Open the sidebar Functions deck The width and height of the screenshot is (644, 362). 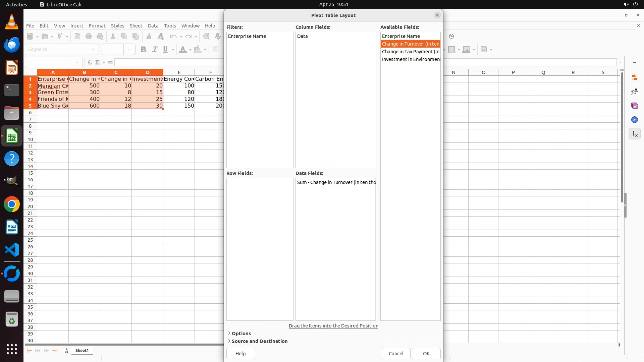[x=634, y=134]
